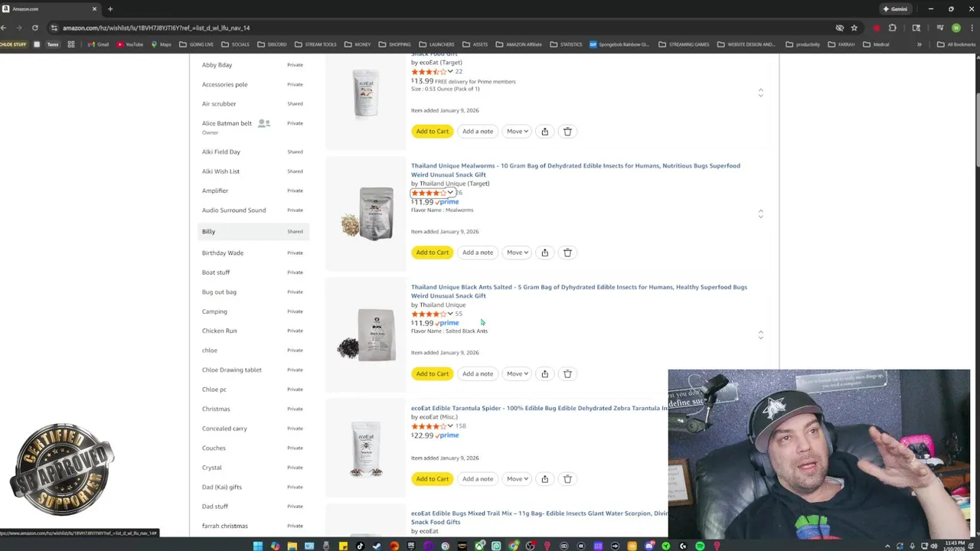
Task: Open the Chrome profile avatar
Action: pos(955,28)
